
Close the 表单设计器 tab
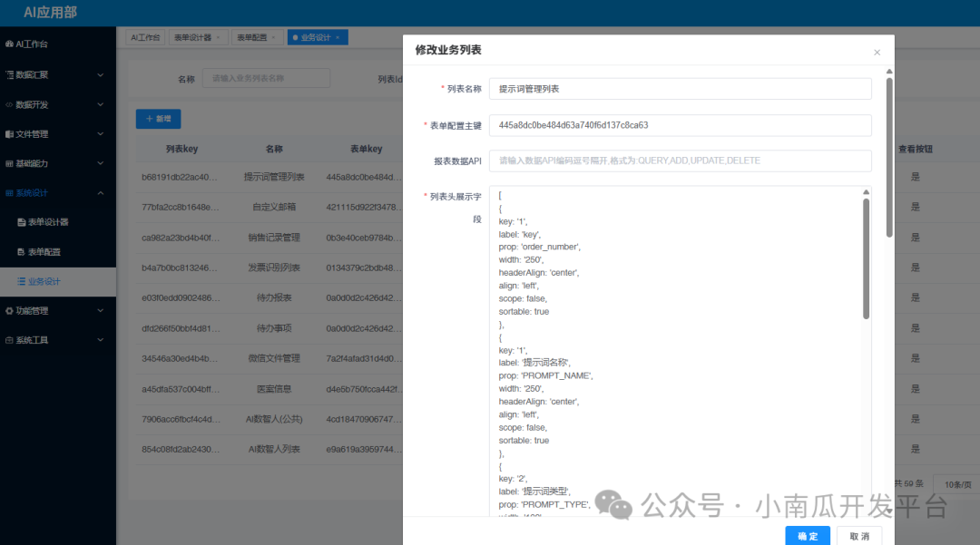[218, 37]
